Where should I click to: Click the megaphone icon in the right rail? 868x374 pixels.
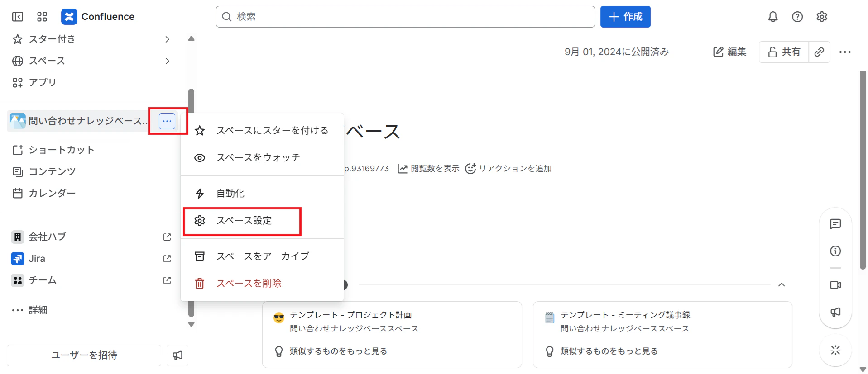pyautogui.click(x=835, y=312)
